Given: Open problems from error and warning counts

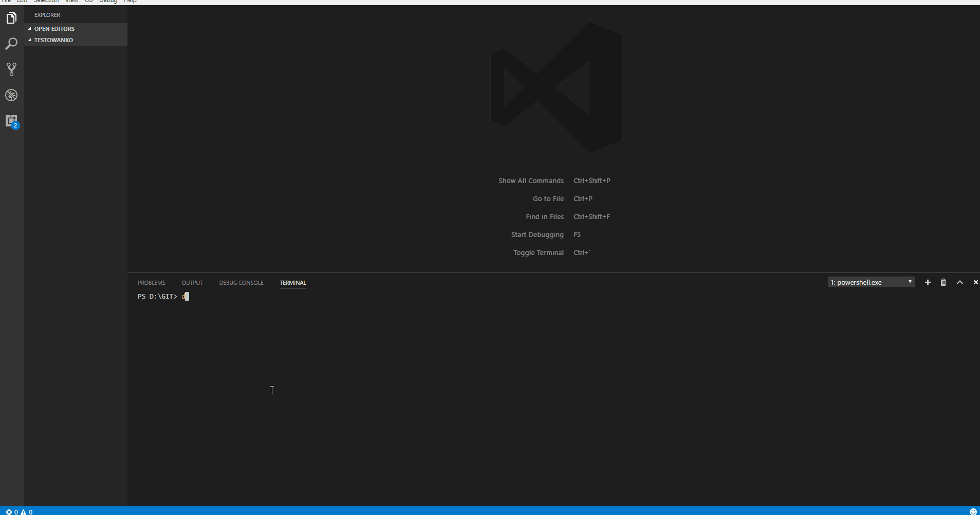Looking at the screenshot, I should click(x=20, y=512).
